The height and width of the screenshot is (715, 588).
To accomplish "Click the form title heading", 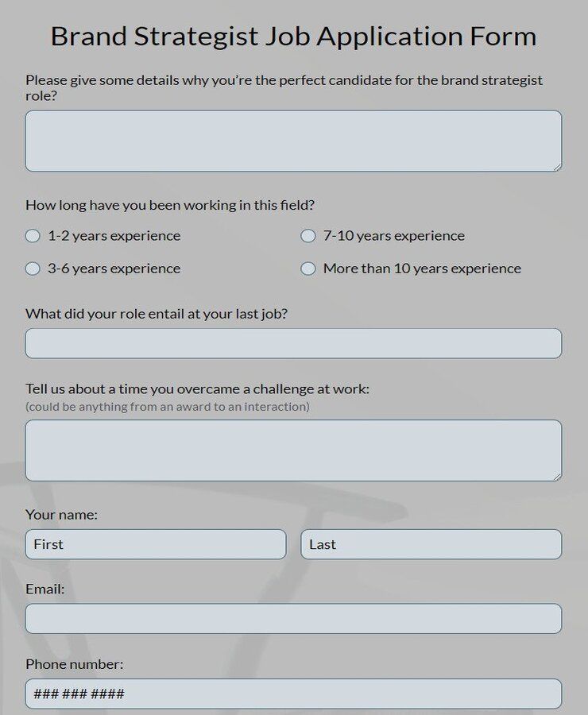I will [294, 36].
